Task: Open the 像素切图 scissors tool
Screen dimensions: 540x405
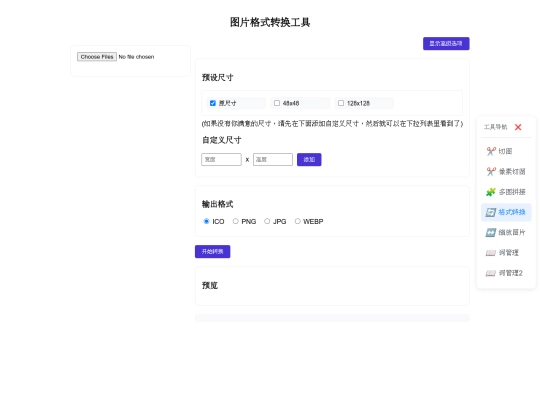Action: click(x=506, y=172)
